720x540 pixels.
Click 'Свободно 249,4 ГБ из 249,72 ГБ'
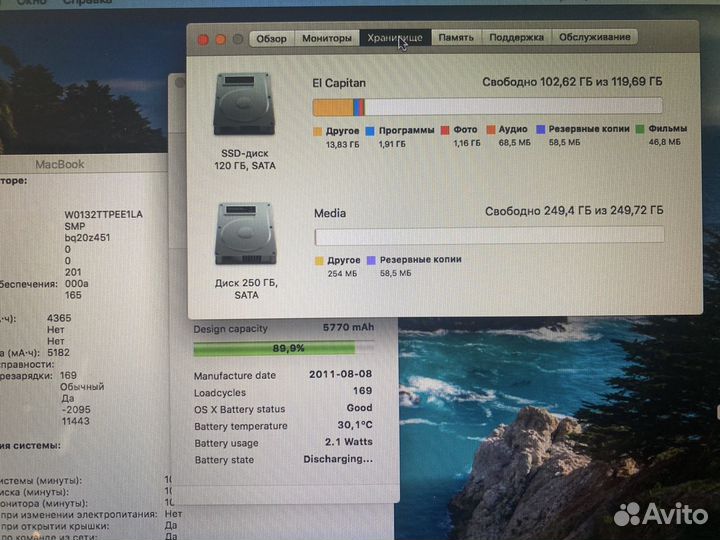pos(574,211)
